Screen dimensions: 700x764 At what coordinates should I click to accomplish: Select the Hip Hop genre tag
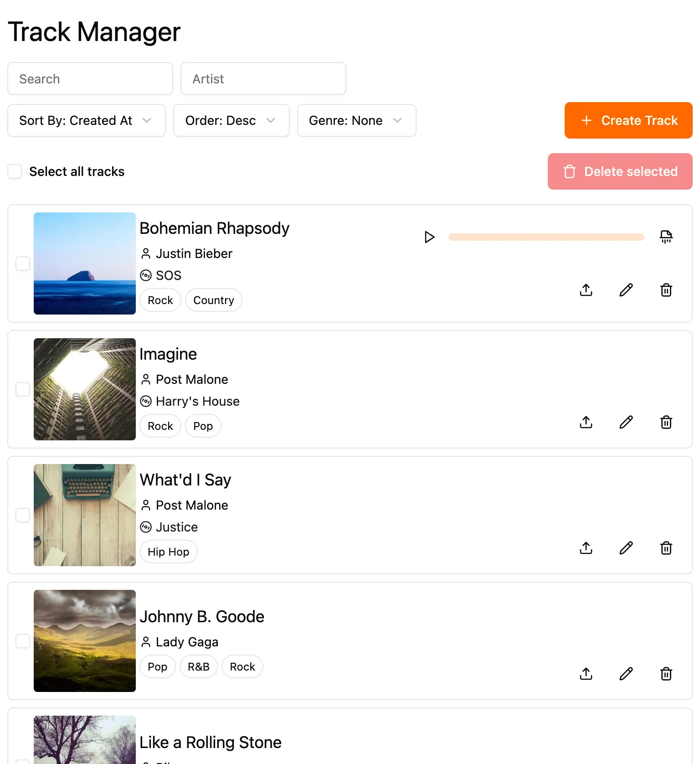168,552
